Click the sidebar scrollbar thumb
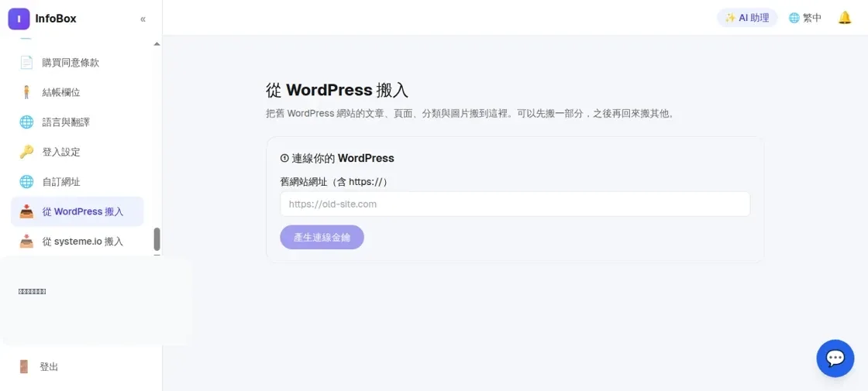This screenshot has height=391, width=868. click(x=157, y=239)
